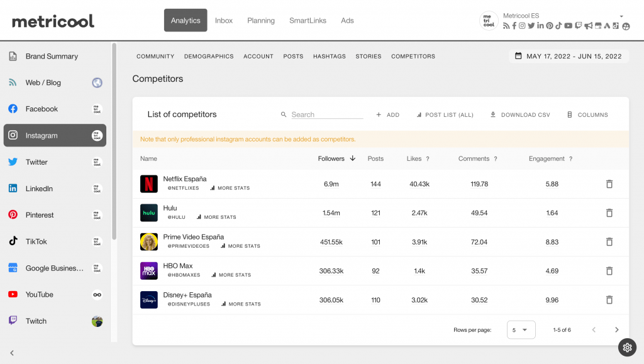Switch to the Inbox tab
The width and height of the screenshot is (644, 364).
click(224, 21)
